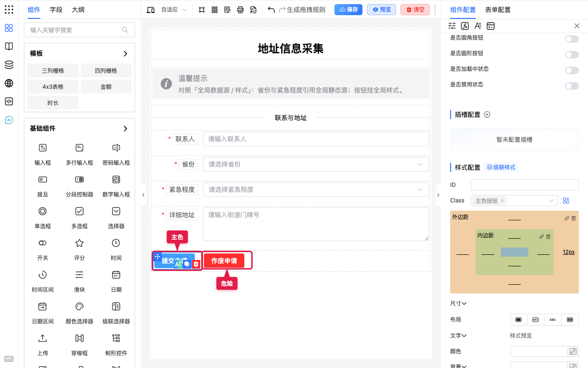
Task: Switch to the 字段 tab
Action: point(56,10)
